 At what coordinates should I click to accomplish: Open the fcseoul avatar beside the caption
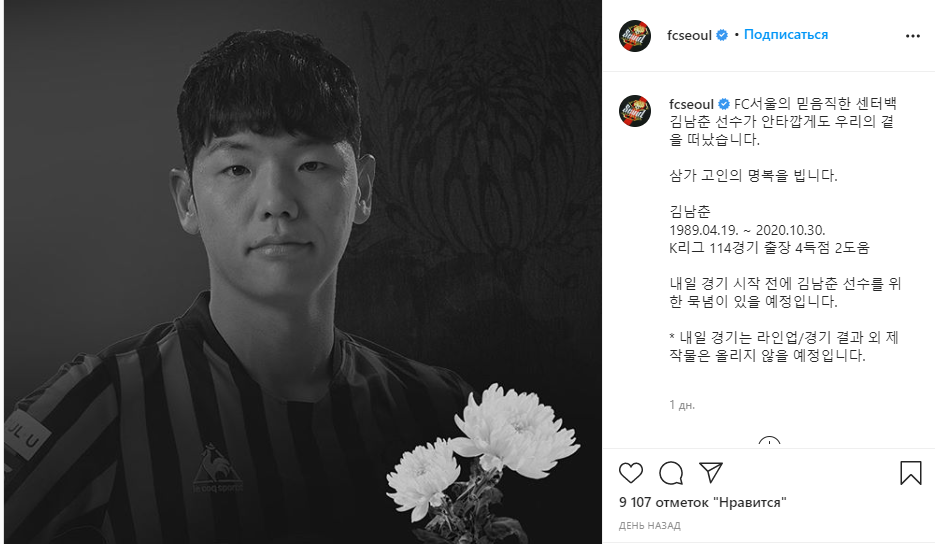tap(634, 111)
